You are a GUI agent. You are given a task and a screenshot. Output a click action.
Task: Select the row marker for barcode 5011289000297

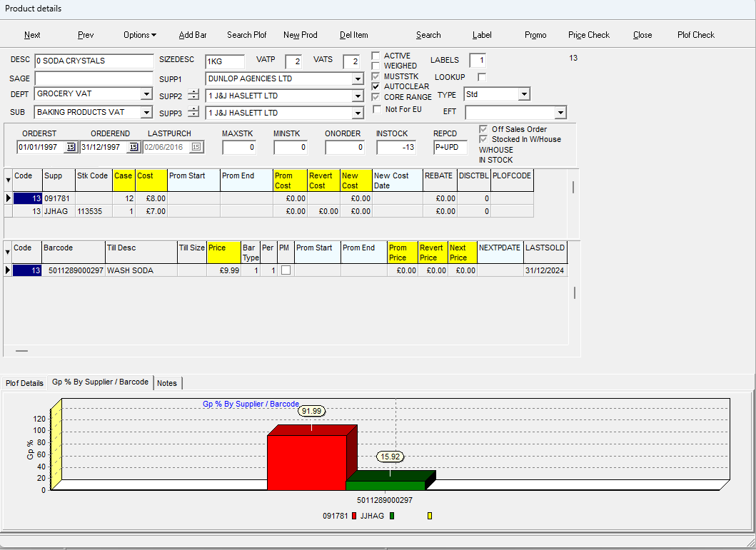[x=8, y=270]
